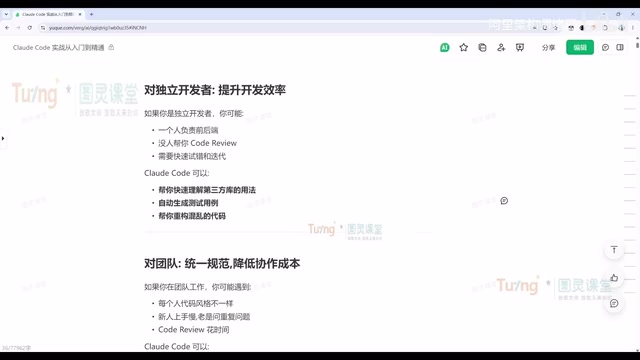This screenshot has width=640, height=360.
Task: Go forward in browser history
Action: click(x=18, y=28)
